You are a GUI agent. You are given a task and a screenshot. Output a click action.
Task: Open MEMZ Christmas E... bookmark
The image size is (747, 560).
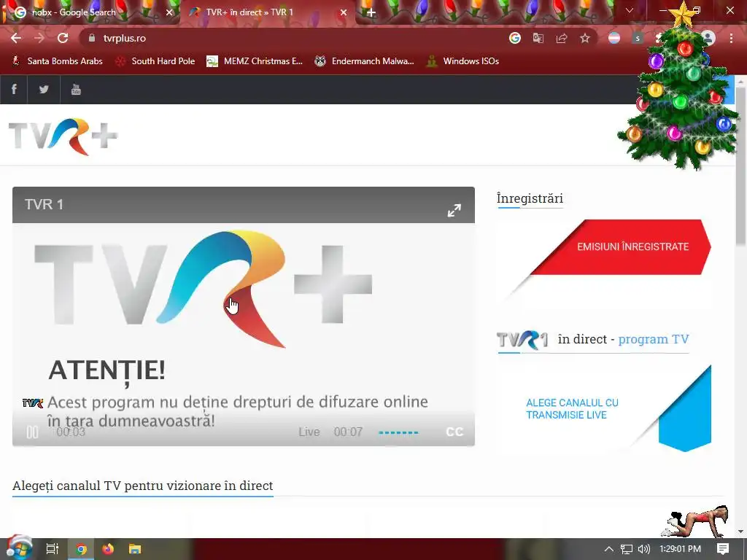255,61
